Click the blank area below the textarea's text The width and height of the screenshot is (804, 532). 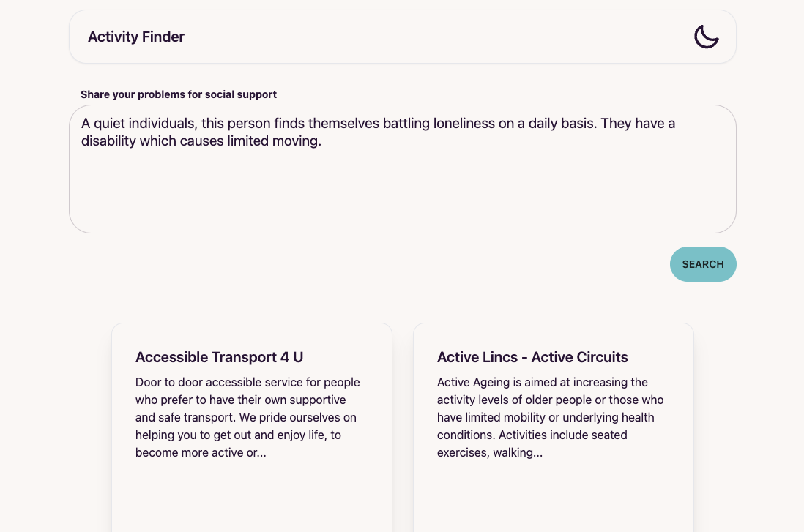coord(403,192)
